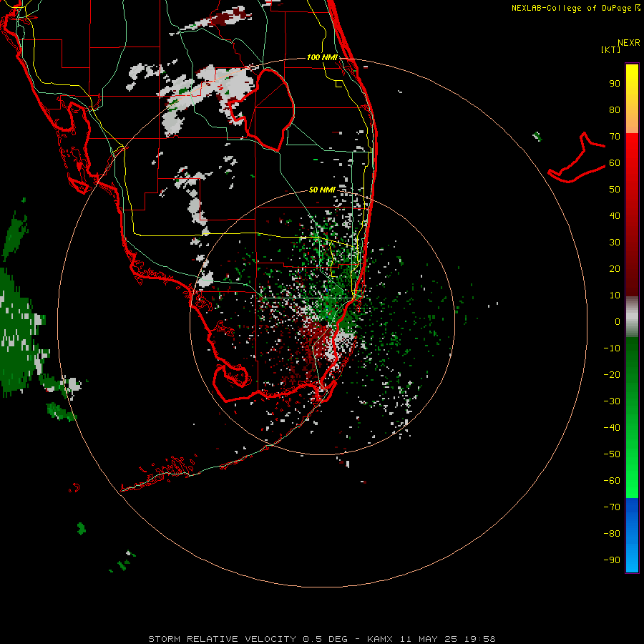Click the 80 value on velocity scale
The image size is (644, 644).
pyautogui.click(x=615, y=110)
